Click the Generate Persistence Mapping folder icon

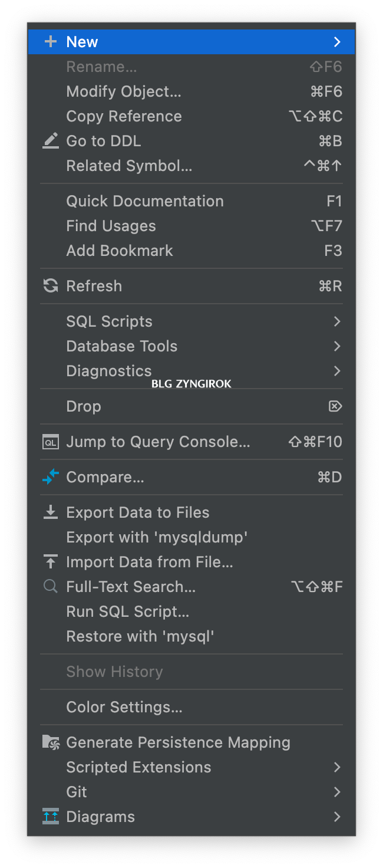(51, 742)
